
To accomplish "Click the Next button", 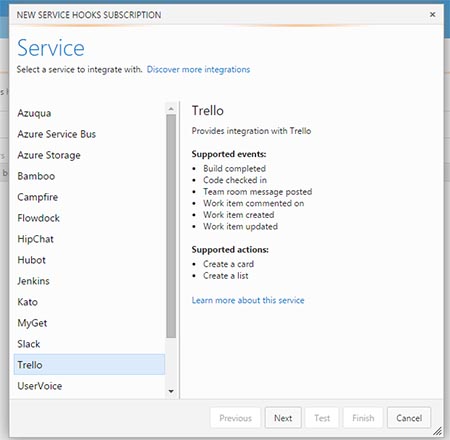I will point(283,418).
